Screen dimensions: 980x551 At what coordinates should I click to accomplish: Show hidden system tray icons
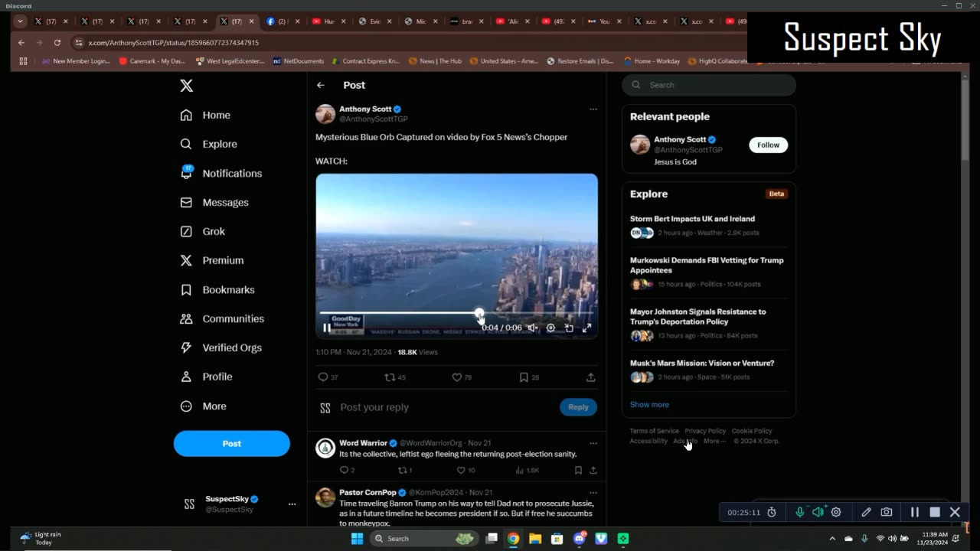point(832,539)
